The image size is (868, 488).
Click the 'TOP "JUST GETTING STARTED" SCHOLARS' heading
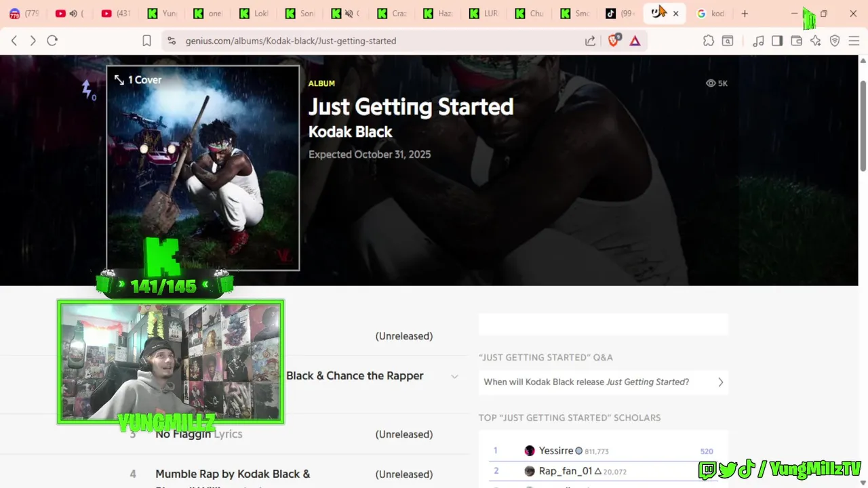(570, 418)
